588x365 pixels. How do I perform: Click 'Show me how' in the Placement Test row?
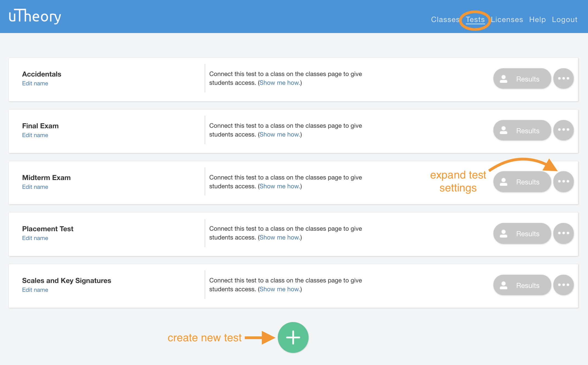(280, 238)
